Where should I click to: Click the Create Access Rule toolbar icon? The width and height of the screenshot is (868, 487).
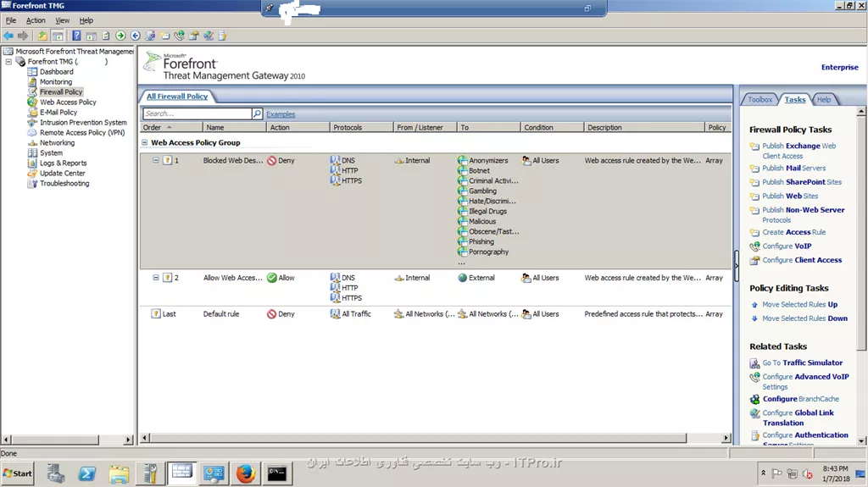point(165,36)
